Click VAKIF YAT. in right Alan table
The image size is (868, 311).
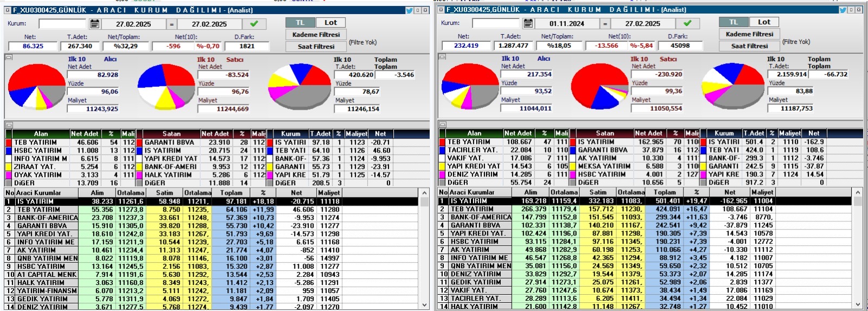pos(464,158)
